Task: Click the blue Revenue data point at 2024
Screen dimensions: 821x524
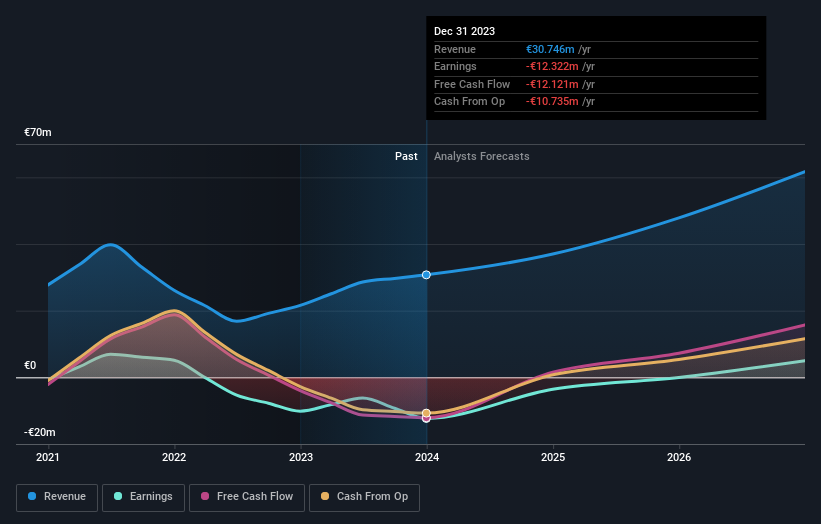Action: (426, 275)
